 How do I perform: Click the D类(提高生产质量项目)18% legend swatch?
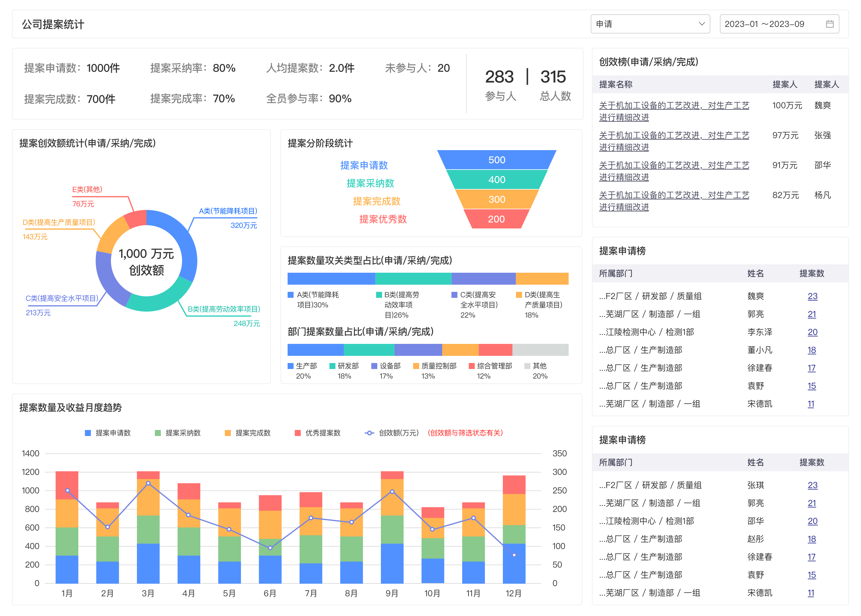[519, 295]
